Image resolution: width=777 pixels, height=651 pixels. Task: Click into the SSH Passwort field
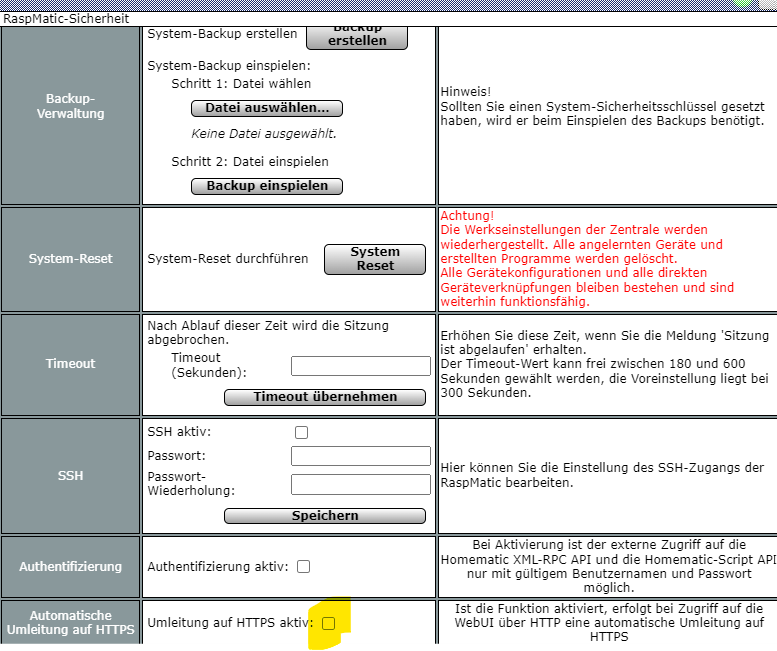point(360,456)
